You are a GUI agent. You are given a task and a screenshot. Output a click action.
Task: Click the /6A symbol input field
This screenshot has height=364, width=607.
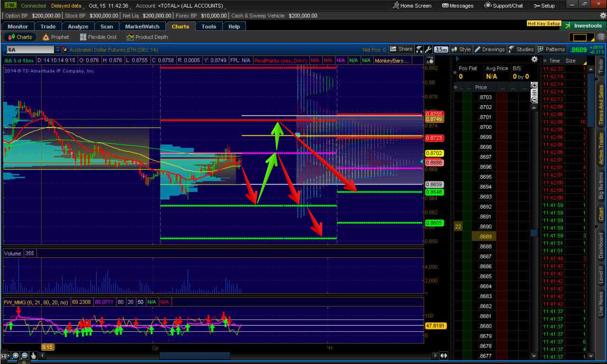(30, 49)
